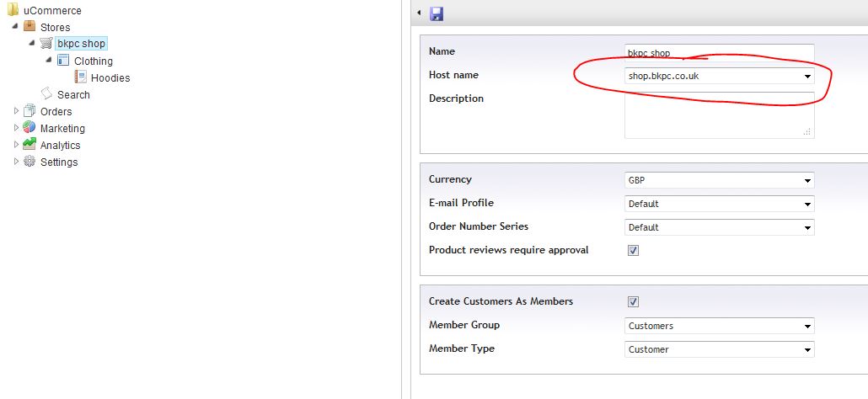Expand the Orders tree node
868x399 pixels.
16,111
